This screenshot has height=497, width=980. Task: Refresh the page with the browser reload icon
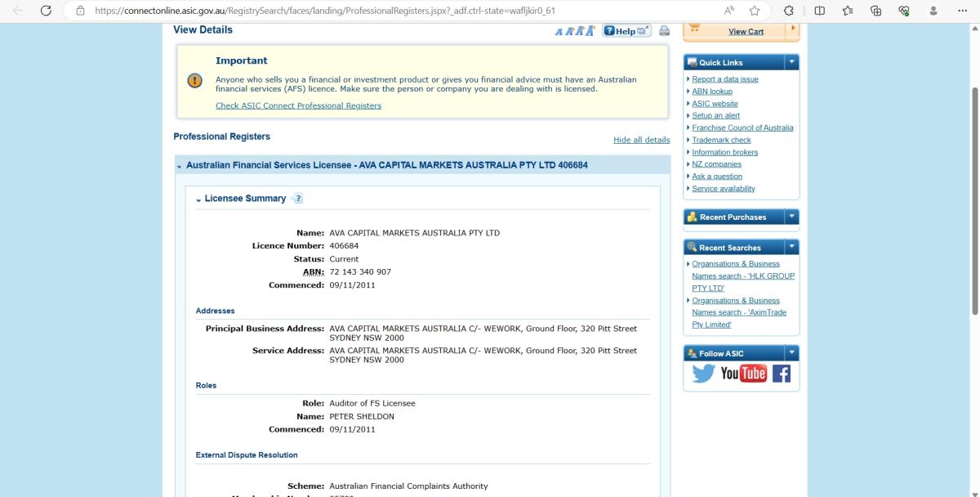[x=47, y=11]
